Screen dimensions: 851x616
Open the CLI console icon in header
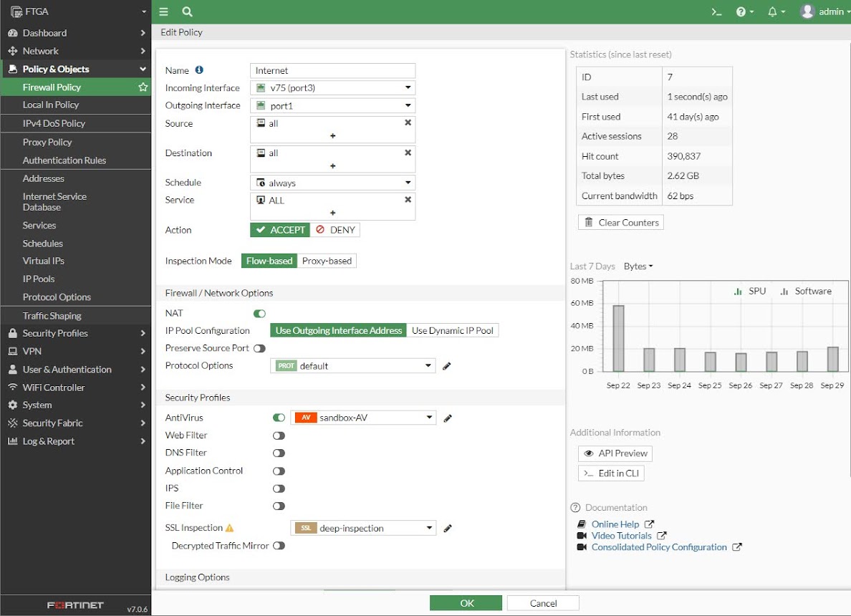pyautogui.click(x=716, y=12)
